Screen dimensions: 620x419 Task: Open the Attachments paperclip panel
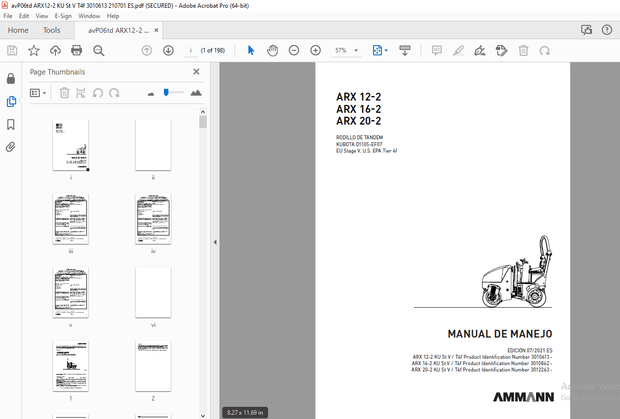point(11,147)
